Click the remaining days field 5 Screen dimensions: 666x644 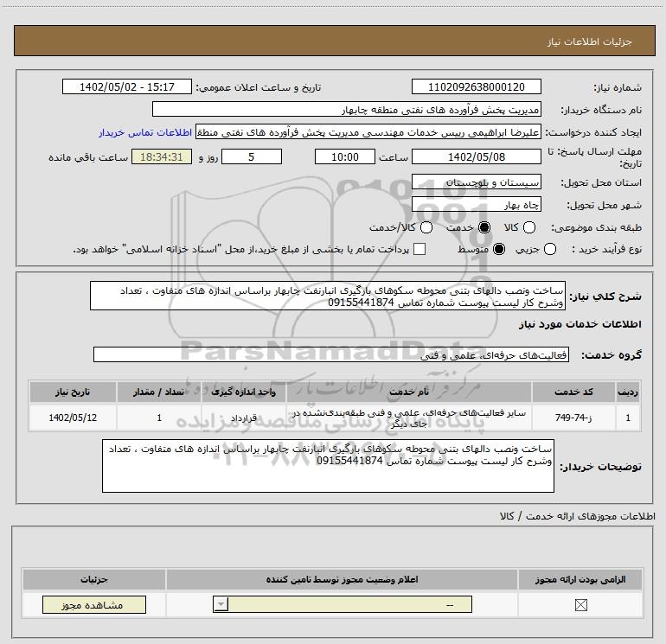(252, 157)
